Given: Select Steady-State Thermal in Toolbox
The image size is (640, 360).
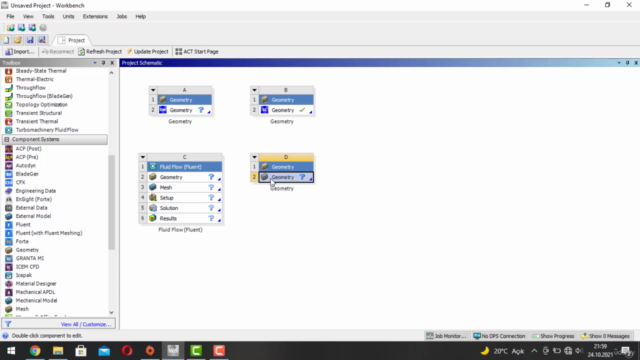Looking at the screenshot, I should [x=41, y=71].
